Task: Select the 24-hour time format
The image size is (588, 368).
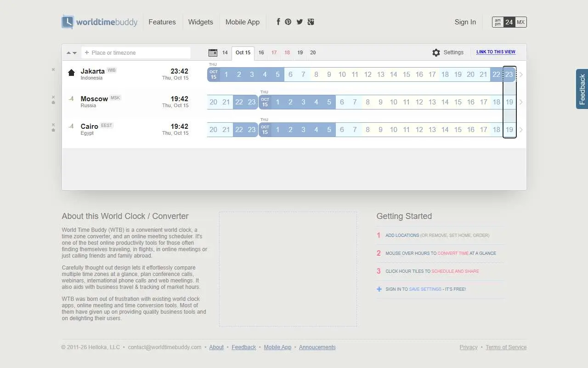Action: 509,22
